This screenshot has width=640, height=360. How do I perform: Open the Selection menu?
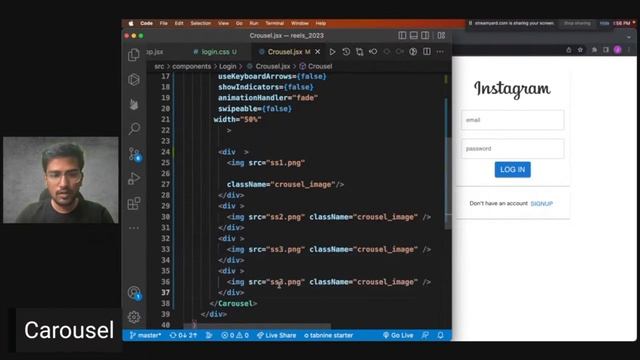(200, 23)
